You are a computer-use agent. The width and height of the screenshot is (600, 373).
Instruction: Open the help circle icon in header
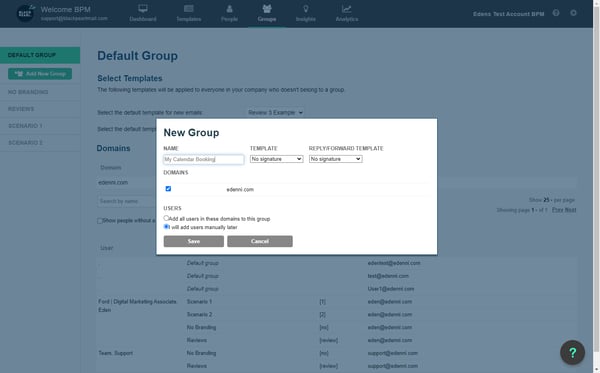coord(556,13)
